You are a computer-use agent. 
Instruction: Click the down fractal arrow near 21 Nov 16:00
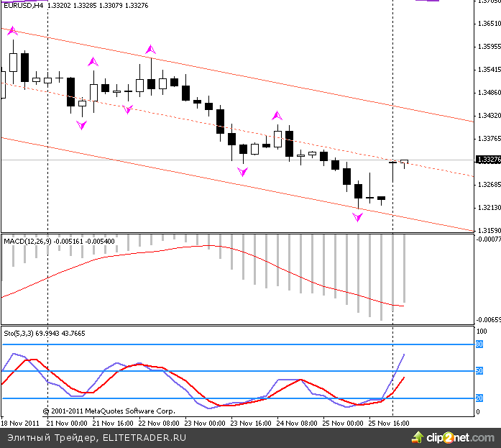click(x=128, y=109)
